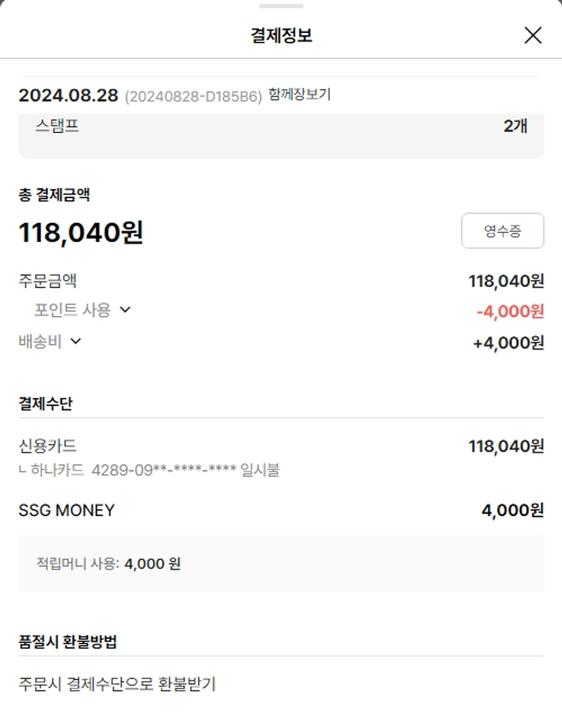Click the 적립머니 사용 info box
Viewport: 562px width, 728px height.
tap(281, 563)
